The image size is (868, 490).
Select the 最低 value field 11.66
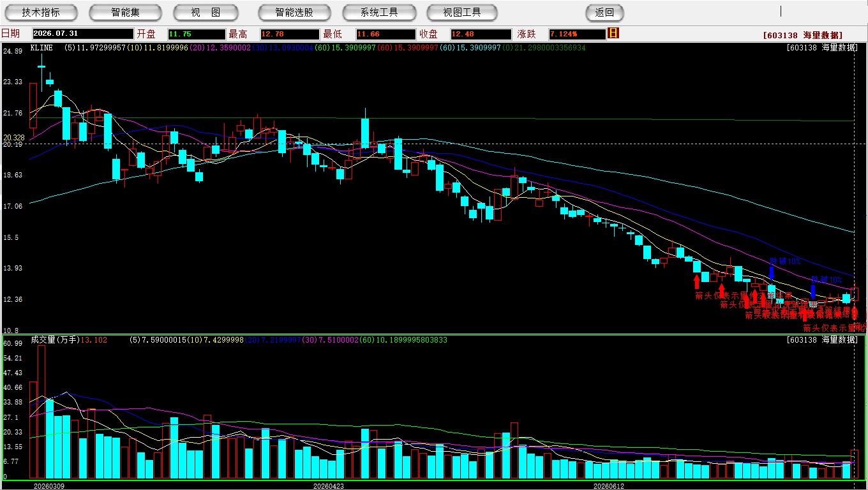[x=385, y=34]
